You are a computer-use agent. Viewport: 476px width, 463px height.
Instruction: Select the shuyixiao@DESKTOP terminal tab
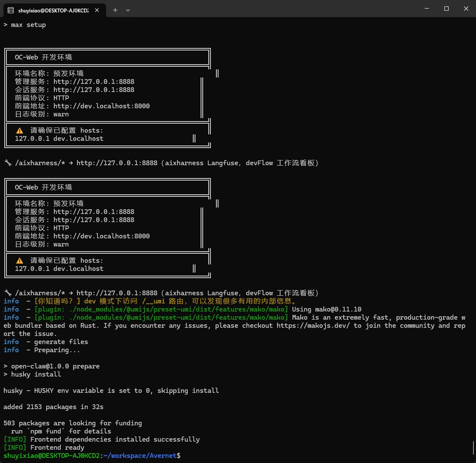coord(55,10)
